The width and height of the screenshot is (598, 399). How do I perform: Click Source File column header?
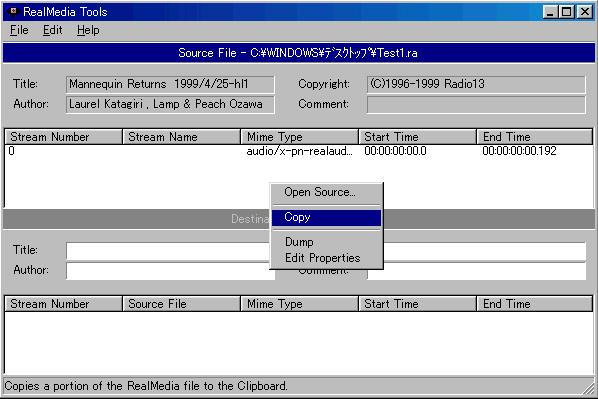coord(182,304)
